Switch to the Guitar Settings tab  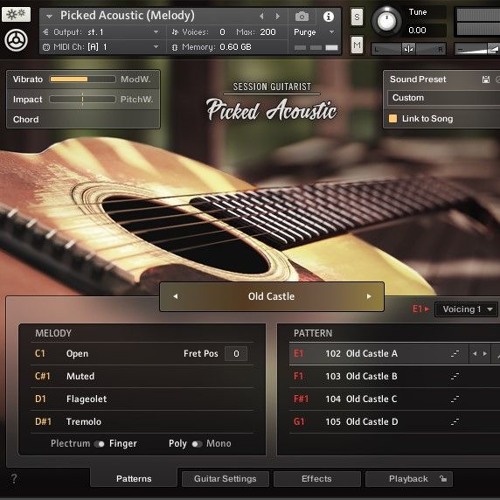225,479
